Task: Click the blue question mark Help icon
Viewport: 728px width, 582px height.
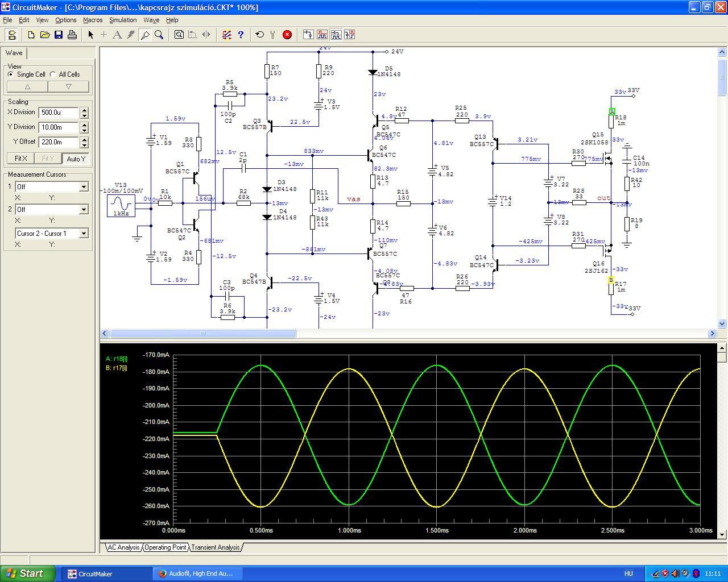Action: click(x=241, y=35)
